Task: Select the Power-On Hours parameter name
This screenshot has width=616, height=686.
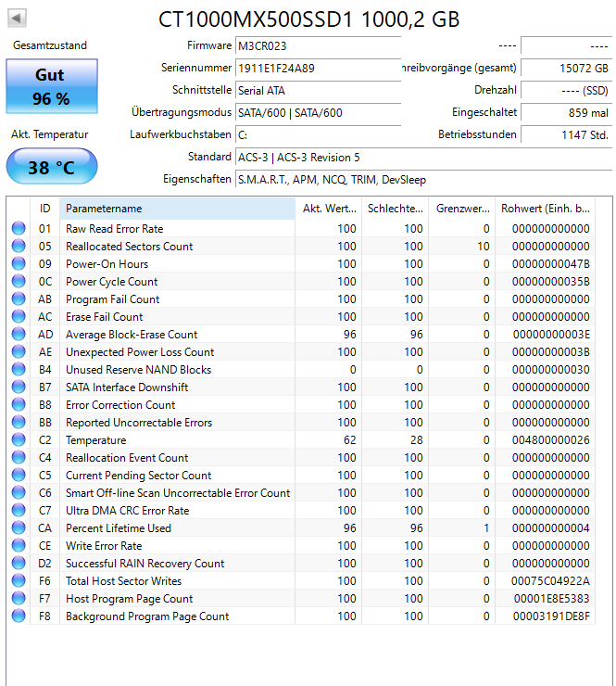Action: point(107,264)
